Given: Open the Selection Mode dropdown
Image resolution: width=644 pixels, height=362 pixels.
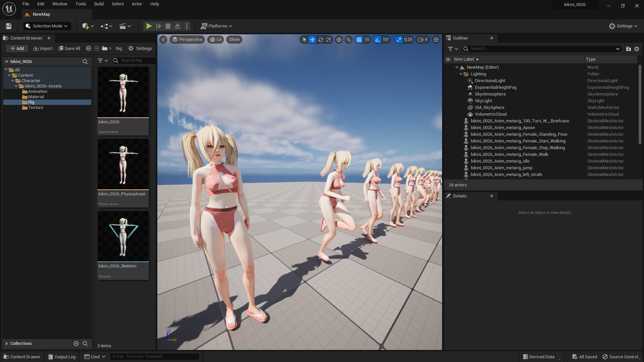Looking at the screenshot, I should tap(47, 26).
